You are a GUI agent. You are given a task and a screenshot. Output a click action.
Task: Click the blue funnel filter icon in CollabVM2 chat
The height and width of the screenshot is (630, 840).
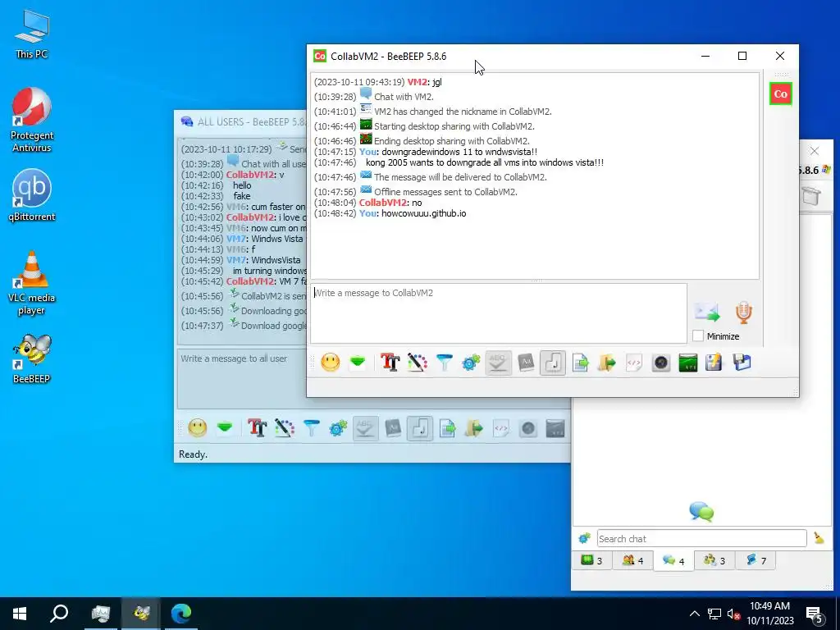(444, 363)
